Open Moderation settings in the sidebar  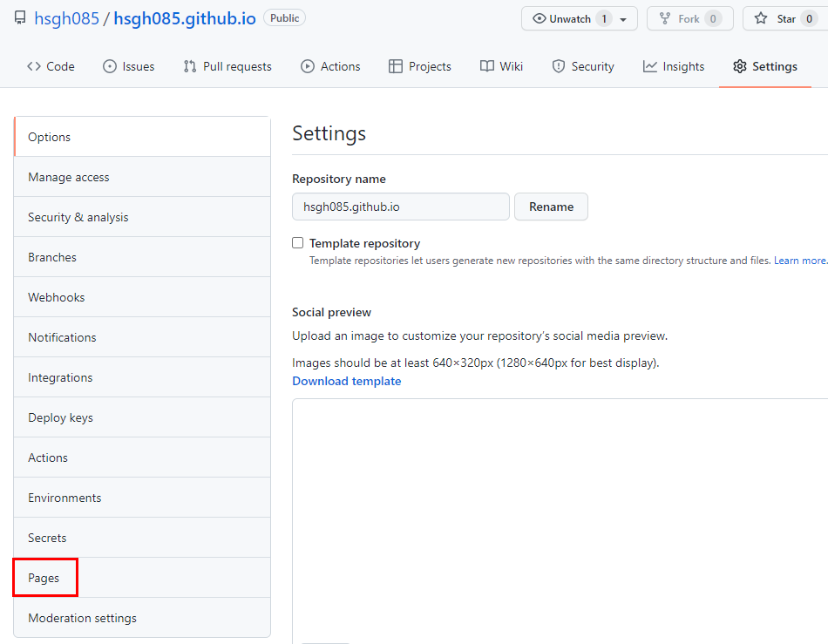[x=142, y=618]
